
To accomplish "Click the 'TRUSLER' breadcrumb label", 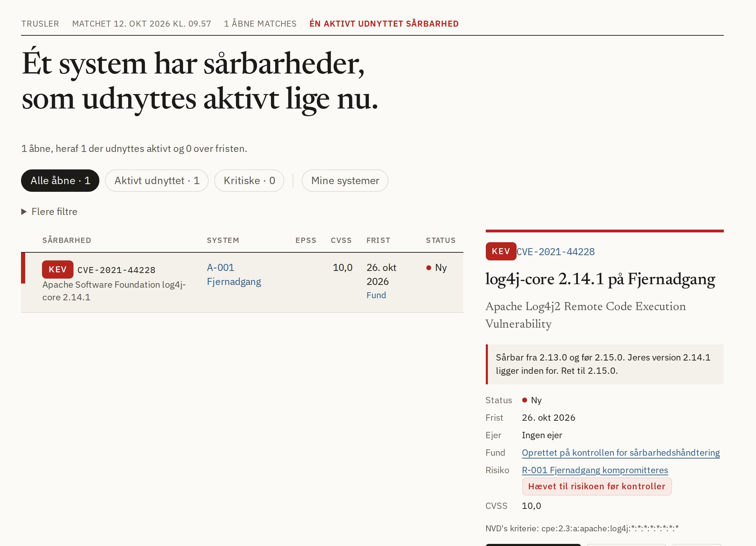I will [x=40, y=24].
